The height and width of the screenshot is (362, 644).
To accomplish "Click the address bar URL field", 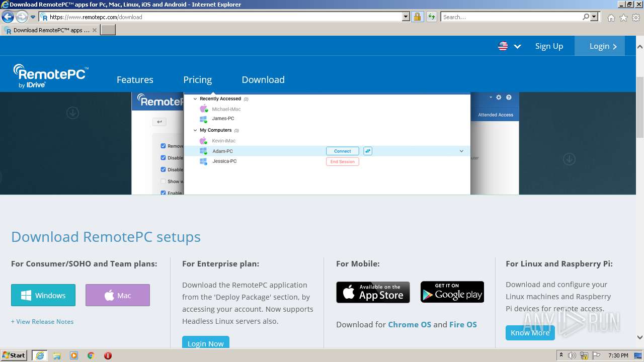I will [220, 17].
